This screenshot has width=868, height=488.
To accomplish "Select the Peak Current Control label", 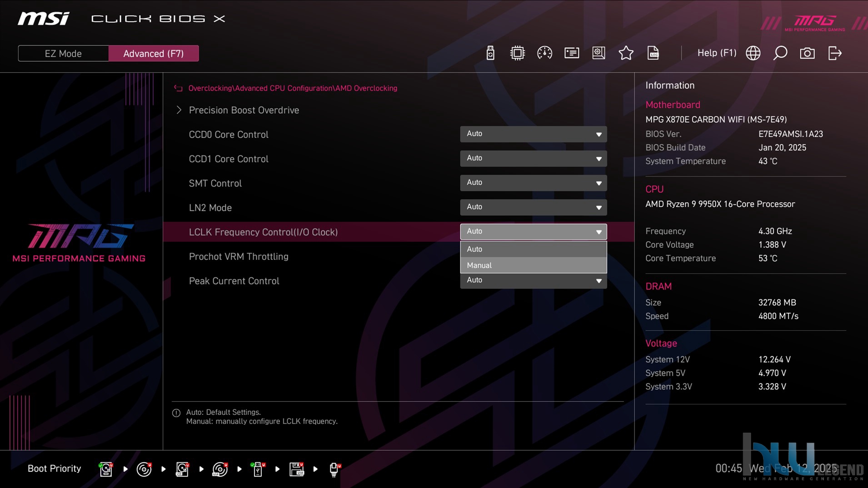I will [234, 281].
